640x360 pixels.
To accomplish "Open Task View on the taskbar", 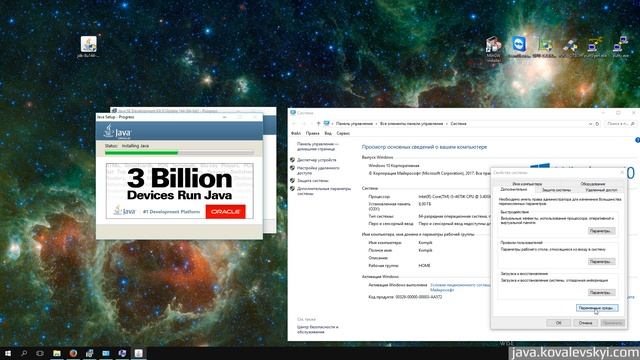I will (40, 353).
